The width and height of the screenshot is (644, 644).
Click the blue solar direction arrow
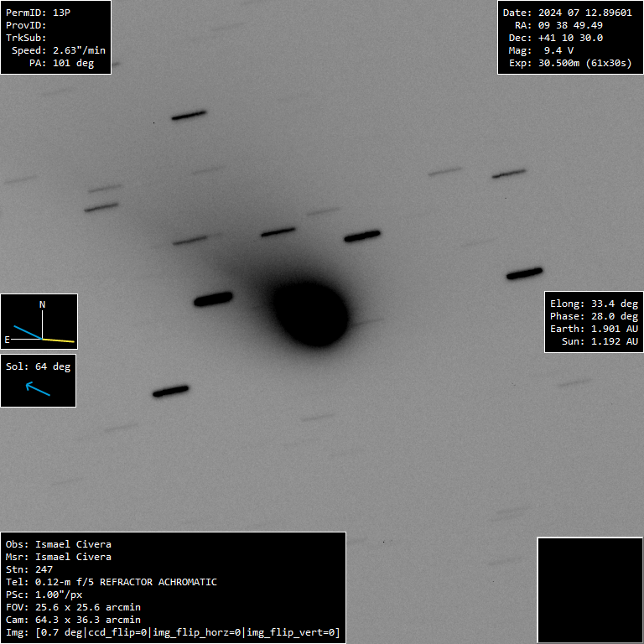pyautogui.click(x=38, y=388)
